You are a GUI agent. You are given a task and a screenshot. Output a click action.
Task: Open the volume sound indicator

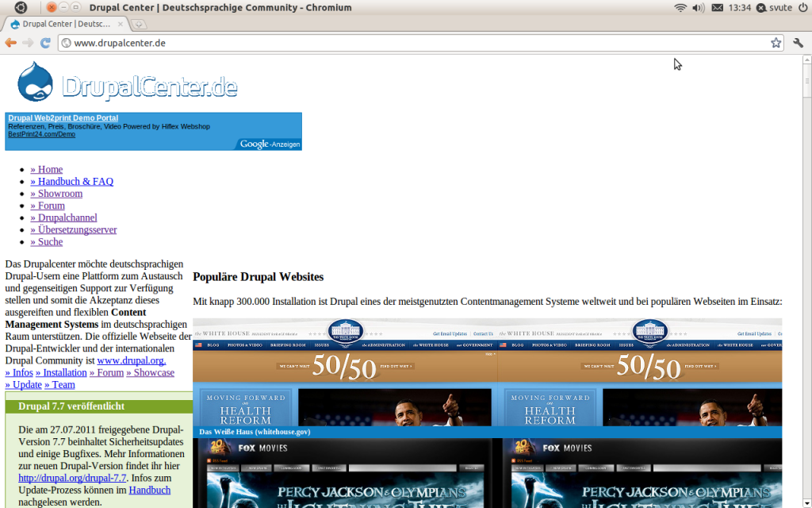click(x=698, y=8)
